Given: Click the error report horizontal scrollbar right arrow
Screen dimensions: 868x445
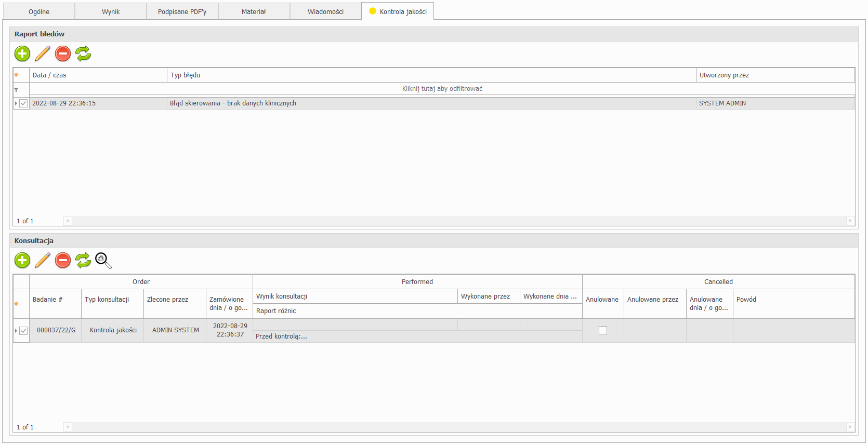Looking at the screenshot, I should [850, 221].
